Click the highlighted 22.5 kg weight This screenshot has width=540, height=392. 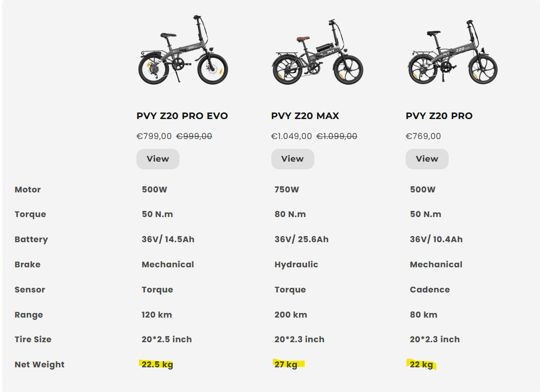pos(157,364)
